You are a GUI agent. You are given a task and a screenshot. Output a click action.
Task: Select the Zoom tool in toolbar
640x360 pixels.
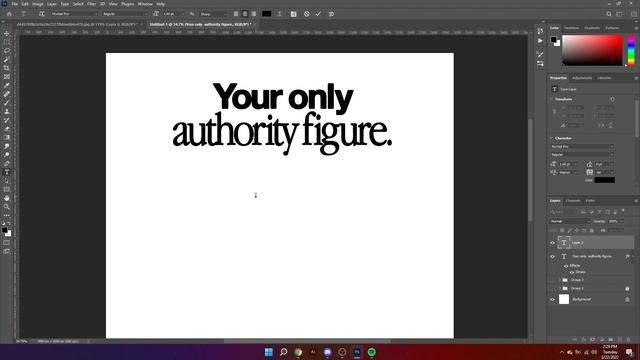(x=7, y=207)
